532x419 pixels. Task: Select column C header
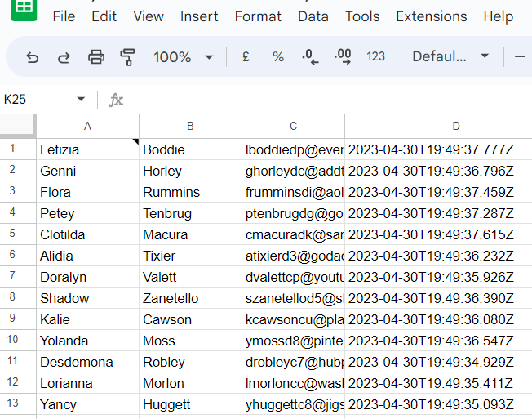point(293,127)
